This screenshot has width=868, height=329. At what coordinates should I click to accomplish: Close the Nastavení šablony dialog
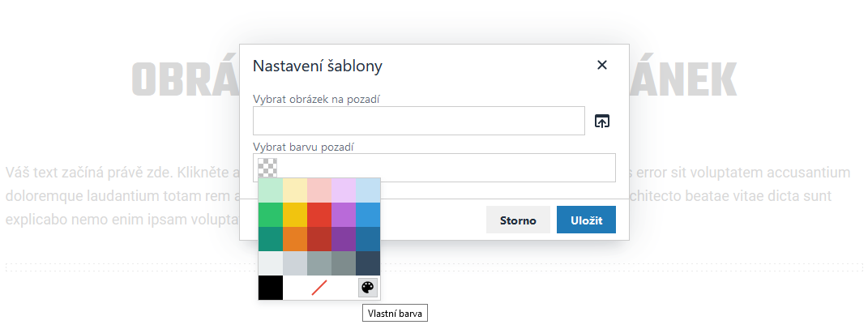click(x=602, y=66)
